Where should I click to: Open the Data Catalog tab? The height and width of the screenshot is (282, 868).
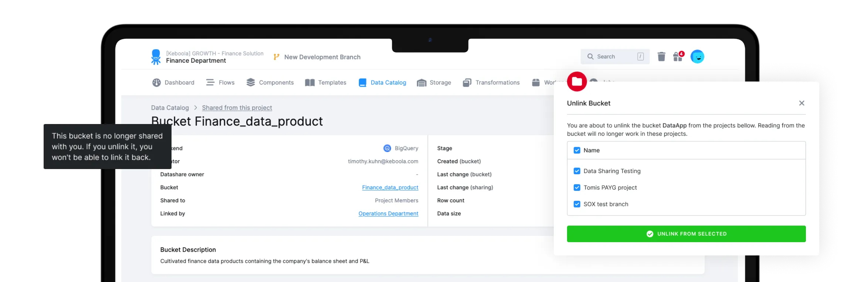pyautogui.click(x=382, y=82)
